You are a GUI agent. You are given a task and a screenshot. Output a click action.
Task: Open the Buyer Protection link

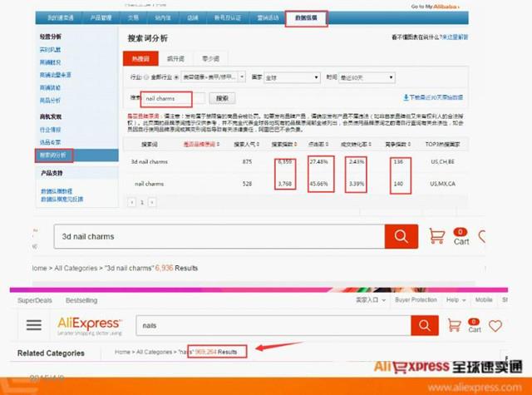point(416,300)
